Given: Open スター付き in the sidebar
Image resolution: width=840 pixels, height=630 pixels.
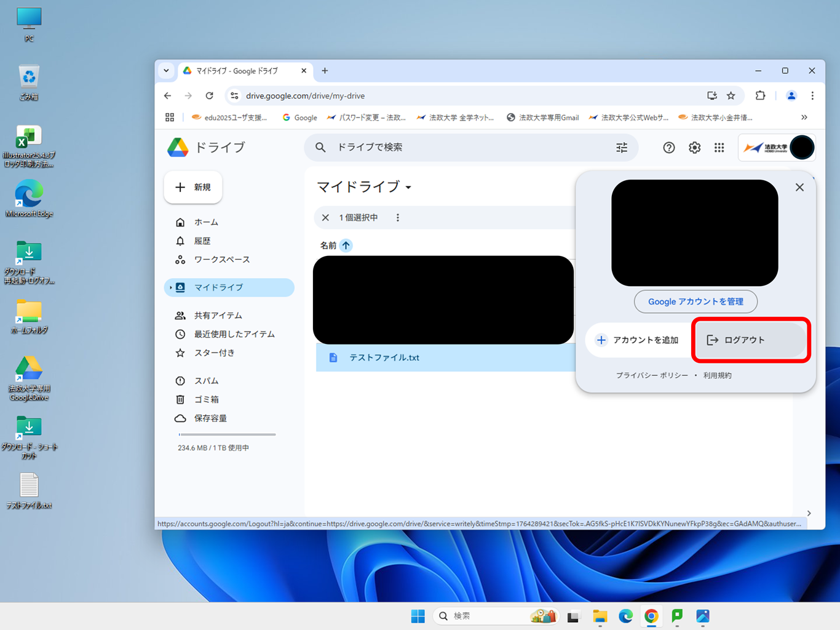Looking at the screenshot, I should point(214,353).
